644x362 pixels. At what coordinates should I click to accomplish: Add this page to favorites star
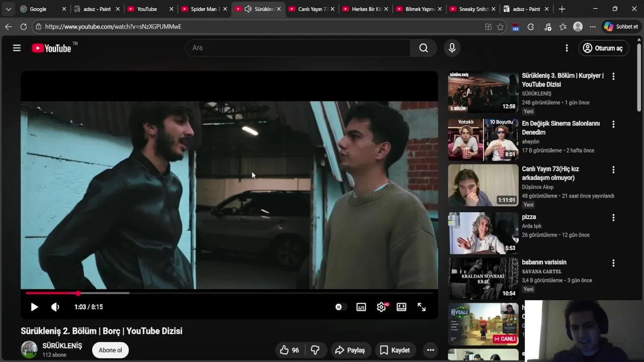pyautogui.click(x=500, y=27)
